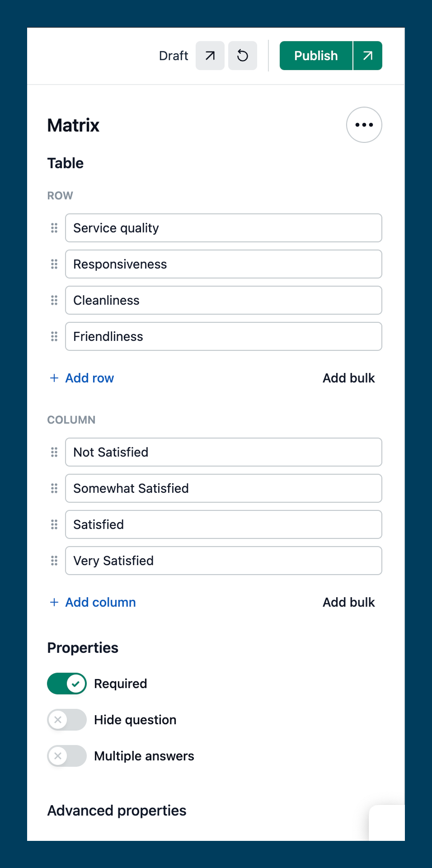Enable the Hide question toggle

tap(67, 720)
